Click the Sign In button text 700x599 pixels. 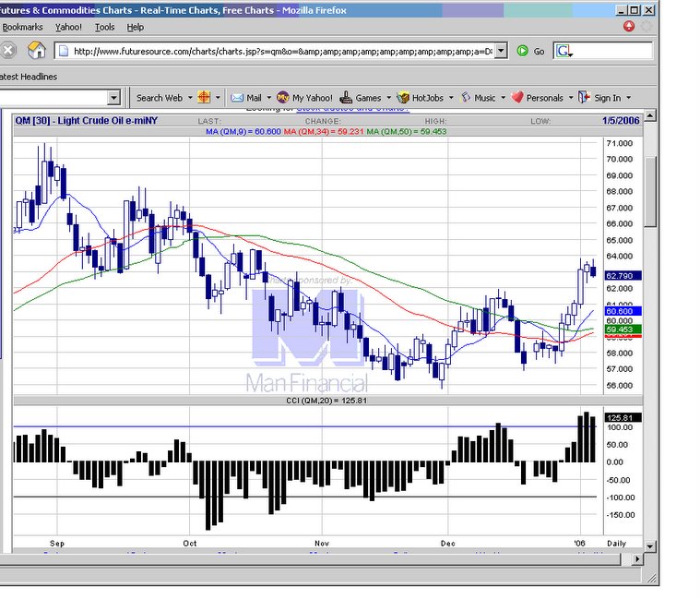(x=607, y=98)
